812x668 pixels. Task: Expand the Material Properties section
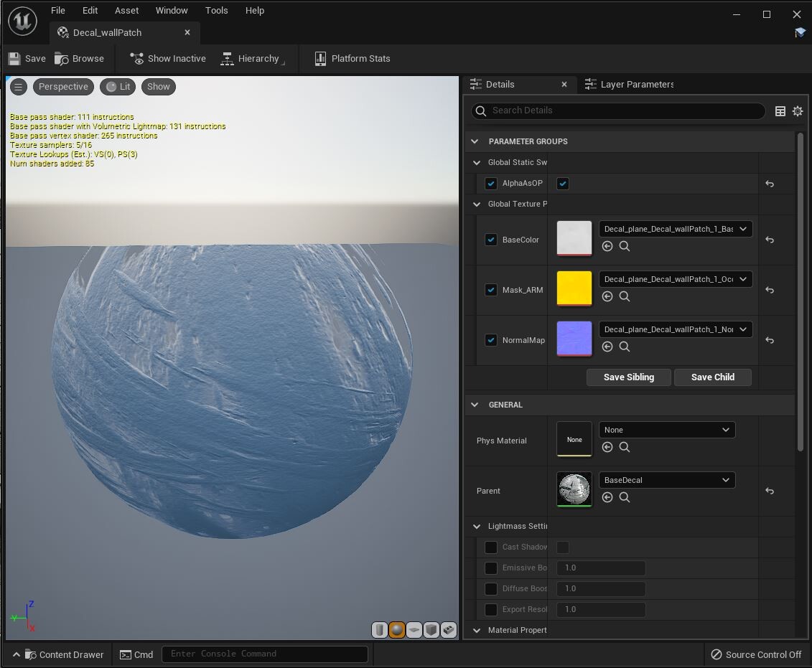[x=476, y=630]
